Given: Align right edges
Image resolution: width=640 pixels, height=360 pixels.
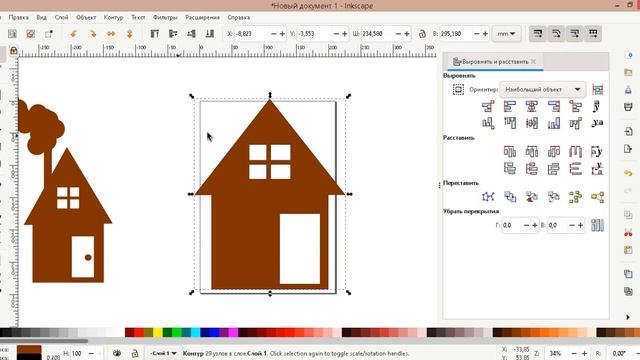Looking at the screenshot, I should coord(553,107).
